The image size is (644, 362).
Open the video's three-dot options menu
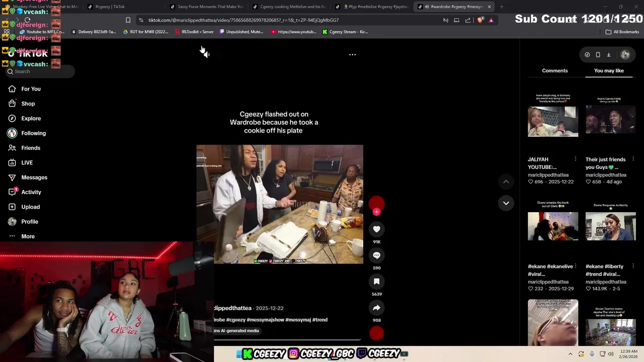click(x=352, y=54)
